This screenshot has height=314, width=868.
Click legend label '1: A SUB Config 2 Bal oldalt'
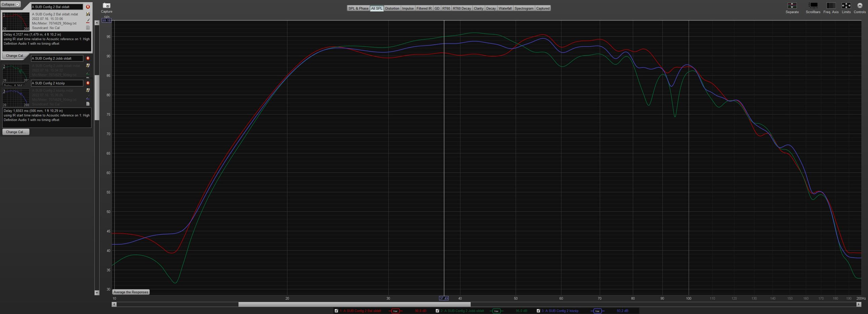(360, 311)
